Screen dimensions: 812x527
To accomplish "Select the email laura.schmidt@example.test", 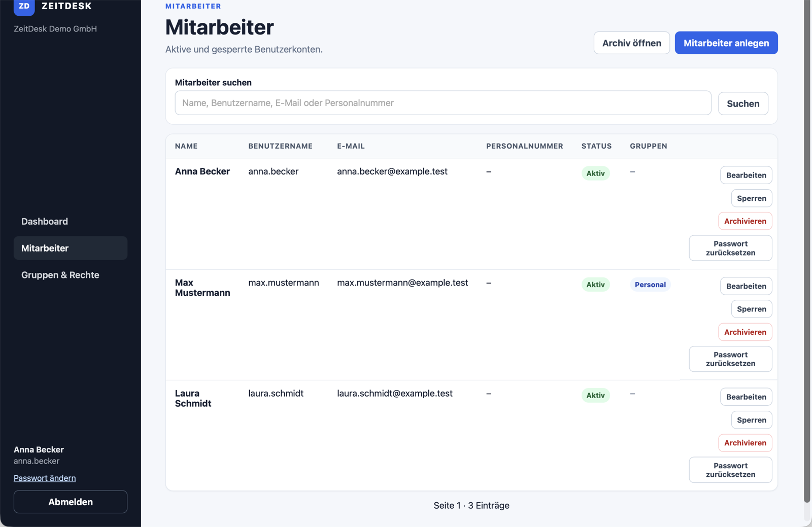I will [x=395, y=393].
